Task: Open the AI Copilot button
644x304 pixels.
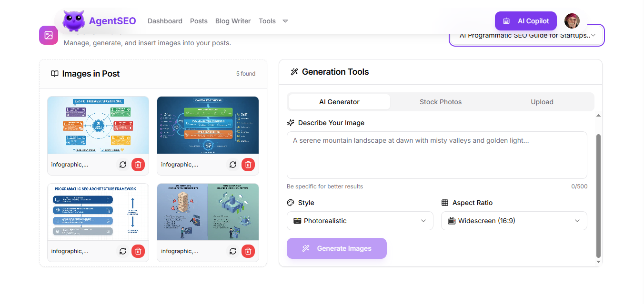Action: pos(525,21)
